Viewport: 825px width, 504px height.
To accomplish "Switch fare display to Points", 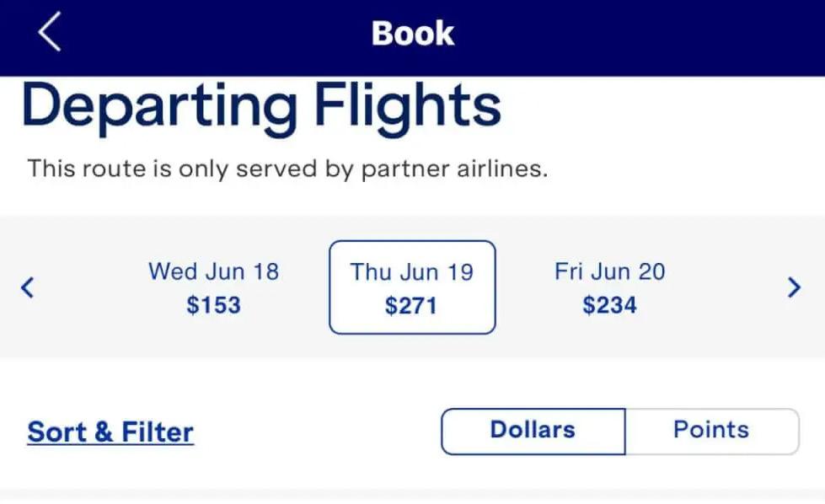I will (x=712, y=432).
